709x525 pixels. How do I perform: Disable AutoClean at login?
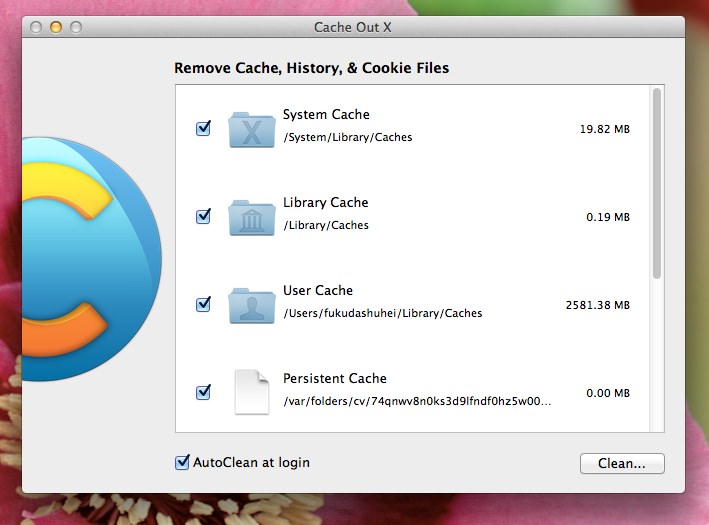[x=182, y=462]
